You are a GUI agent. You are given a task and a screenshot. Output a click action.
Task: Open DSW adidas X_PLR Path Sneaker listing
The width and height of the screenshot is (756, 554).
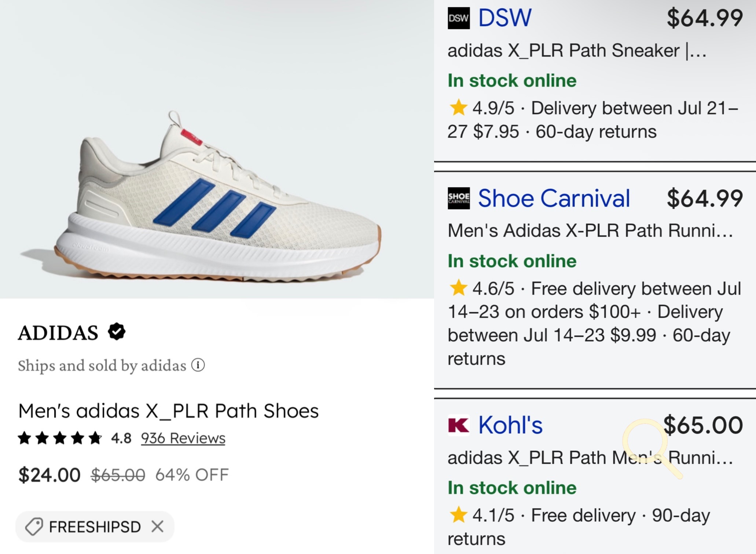(577, 51)
